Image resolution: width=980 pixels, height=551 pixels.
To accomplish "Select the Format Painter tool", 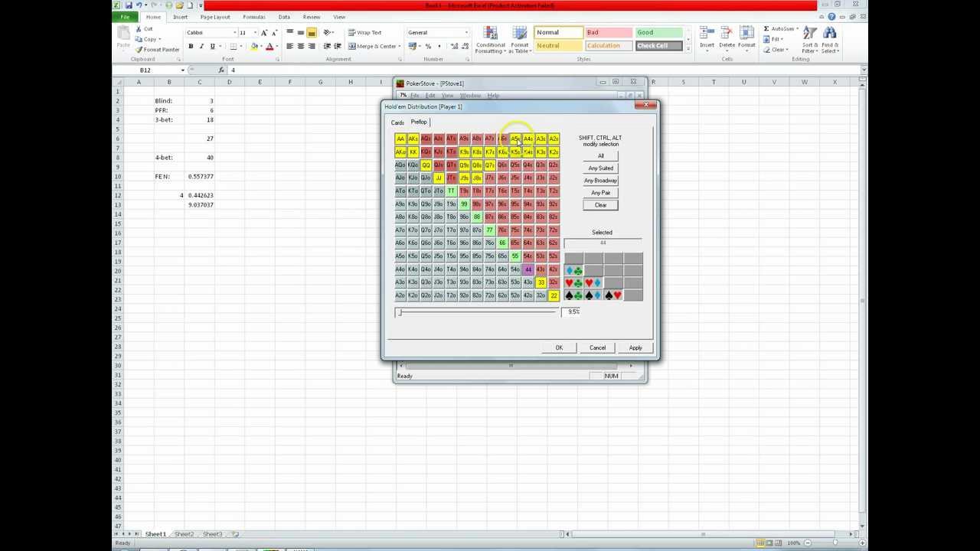I will click(157, 49).
